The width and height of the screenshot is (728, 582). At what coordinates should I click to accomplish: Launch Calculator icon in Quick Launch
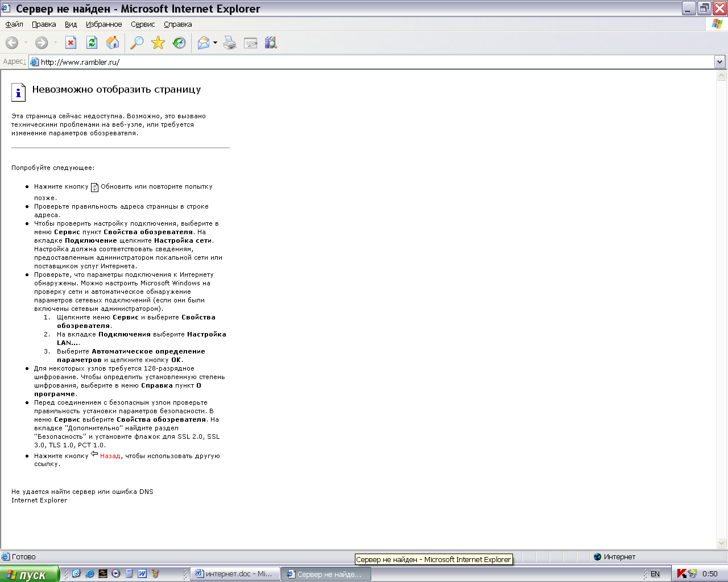click(x=129, y=573)
